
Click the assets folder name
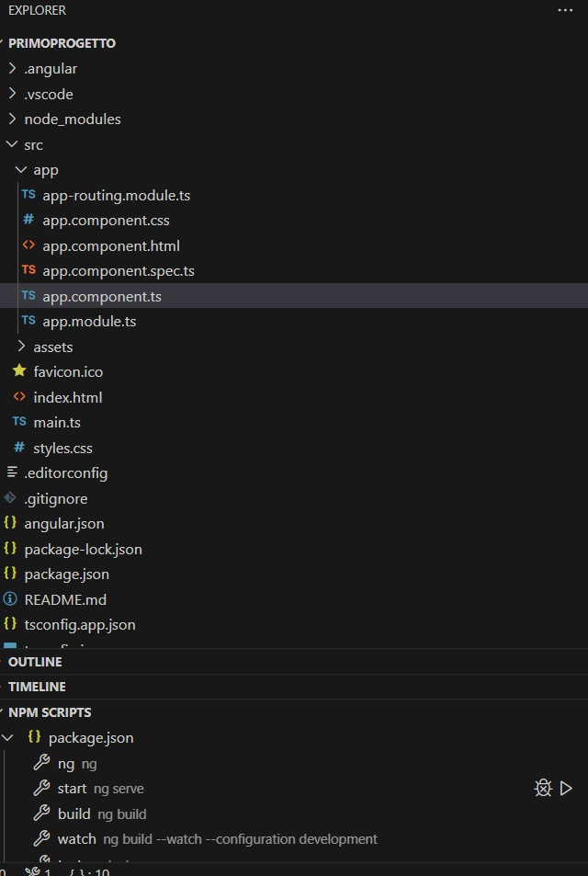tap(53, 347)
